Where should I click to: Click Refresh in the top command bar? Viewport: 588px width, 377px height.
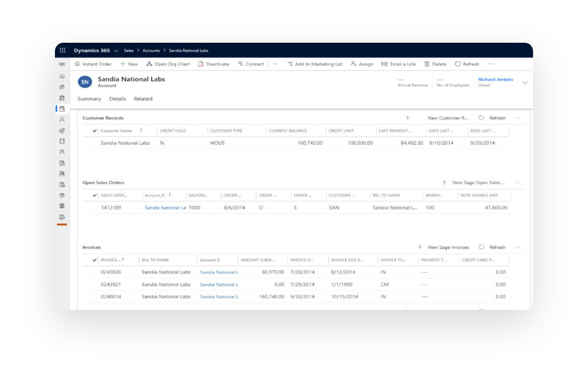(x=467, y=64)
